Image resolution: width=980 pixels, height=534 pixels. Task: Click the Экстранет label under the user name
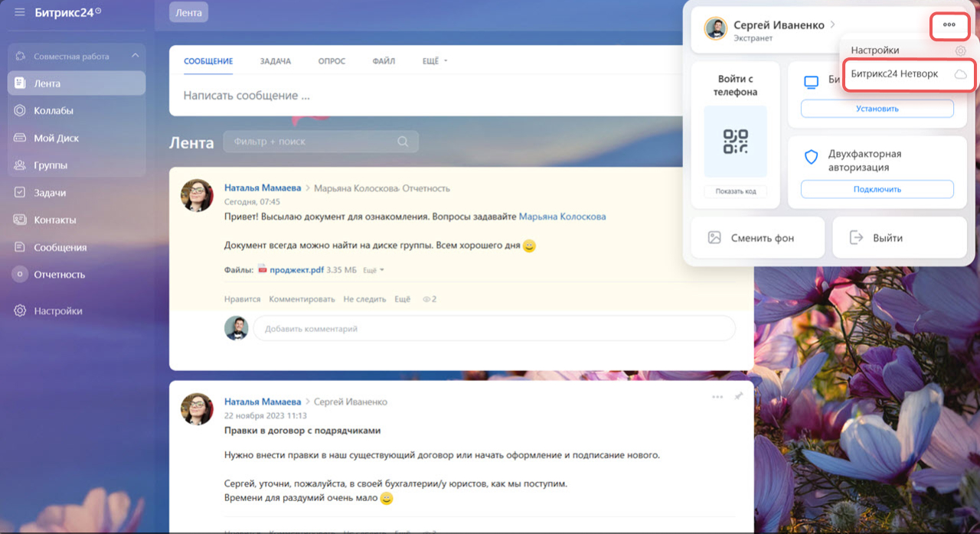[x=753, y=38]
